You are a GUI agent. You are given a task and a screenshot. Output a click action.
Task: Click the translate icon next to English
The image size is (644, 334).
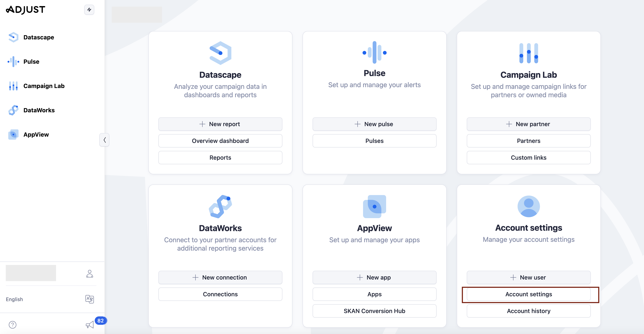89,299
